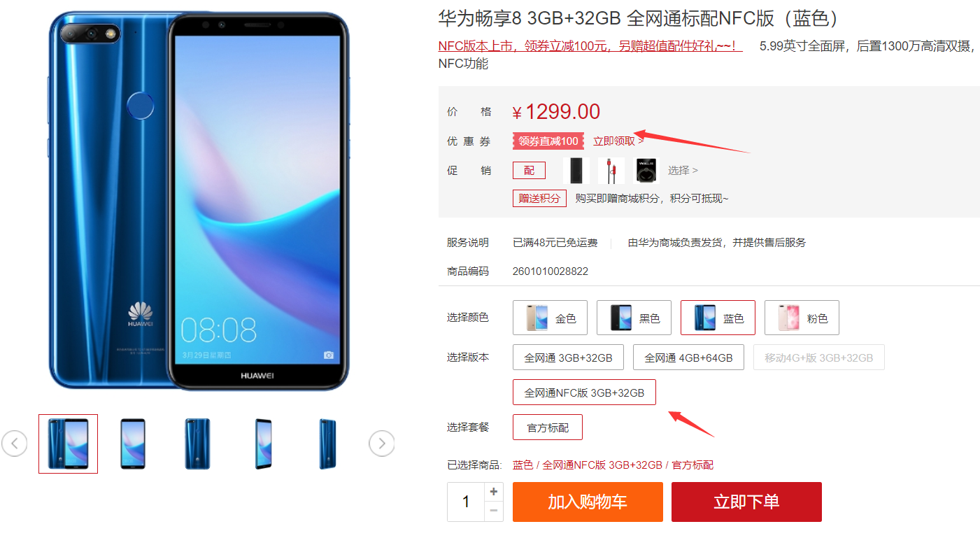The image size is (980, 545).
Task: Increase quantity with the plus icon
Action: tap(494, 492)
